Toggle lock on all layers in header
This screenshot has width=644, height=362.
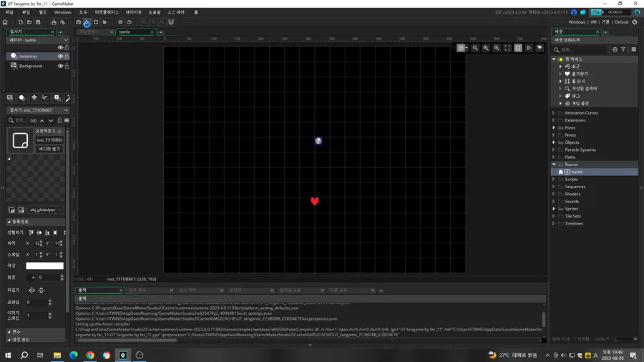[67, 48]
